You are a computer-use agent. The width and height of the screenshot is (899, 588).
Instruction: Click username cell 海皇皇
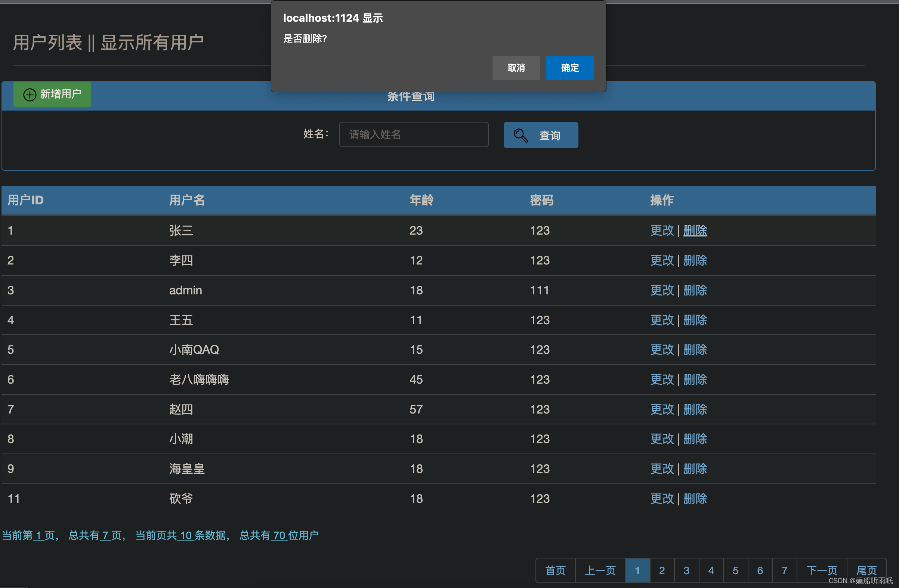(187, 468)
